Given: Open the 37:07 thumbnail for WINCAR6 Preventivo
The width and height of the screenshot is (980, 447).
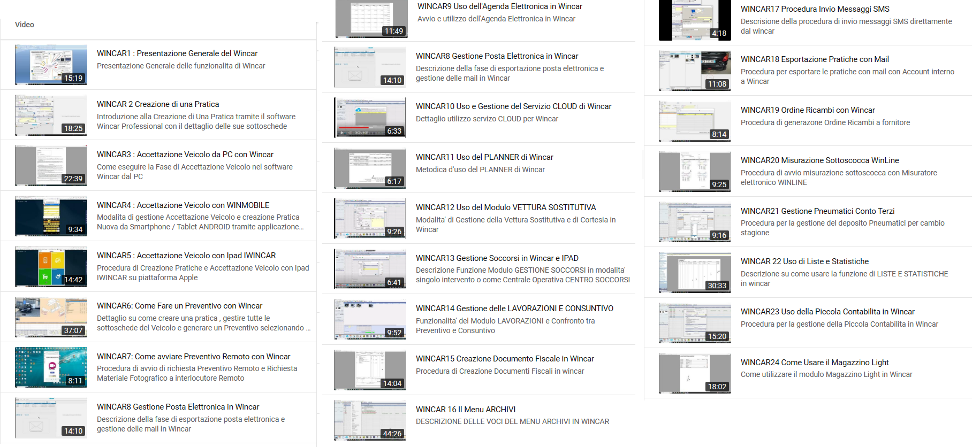Looking at the screenshot, I should [x=51, y=317].
